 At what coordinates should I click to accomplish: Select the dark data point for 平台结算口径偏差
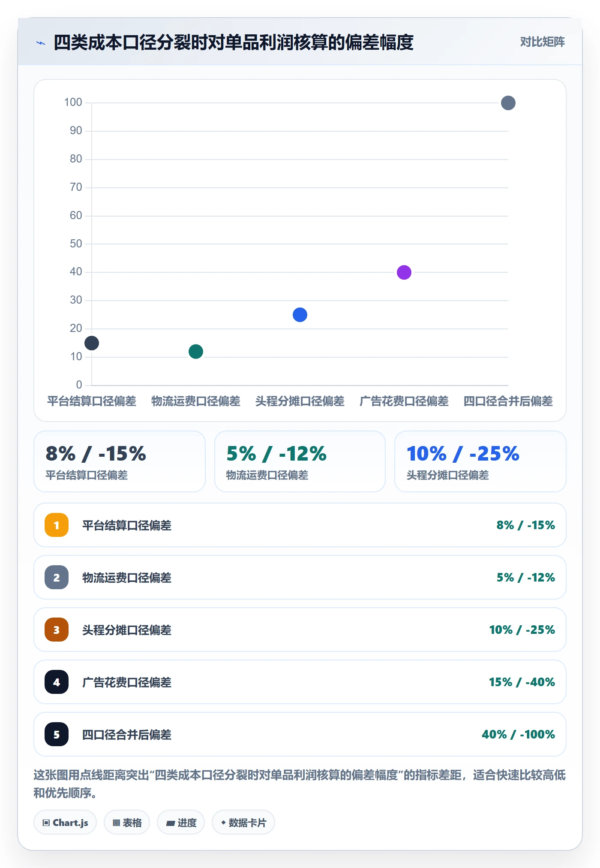click(x=92, y=343)
